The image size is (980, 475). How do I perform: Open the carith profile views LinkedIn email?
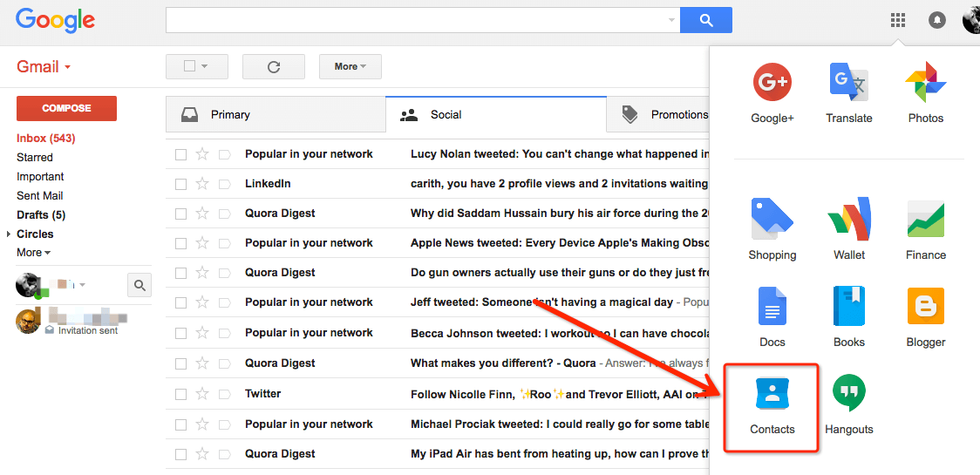(438, 184)
